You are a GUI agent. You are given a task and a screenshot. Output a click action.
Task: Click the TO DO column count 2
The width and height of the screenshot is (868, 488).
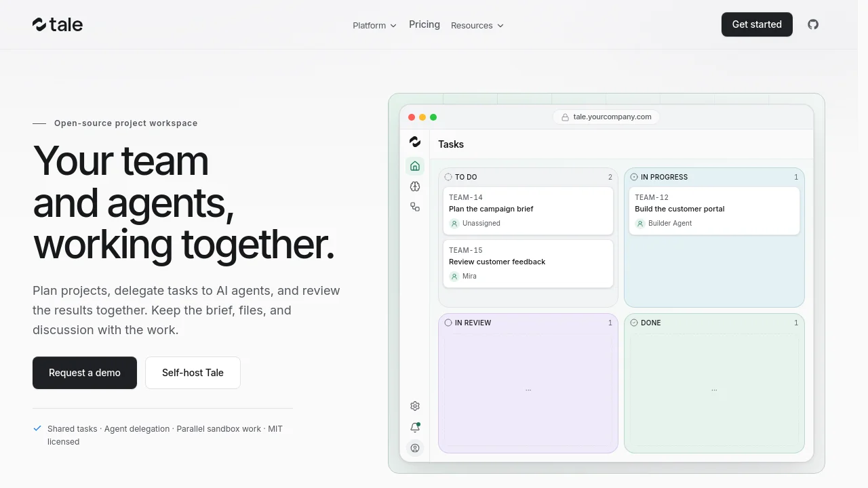pyautogui.click(x=610, y=177)
